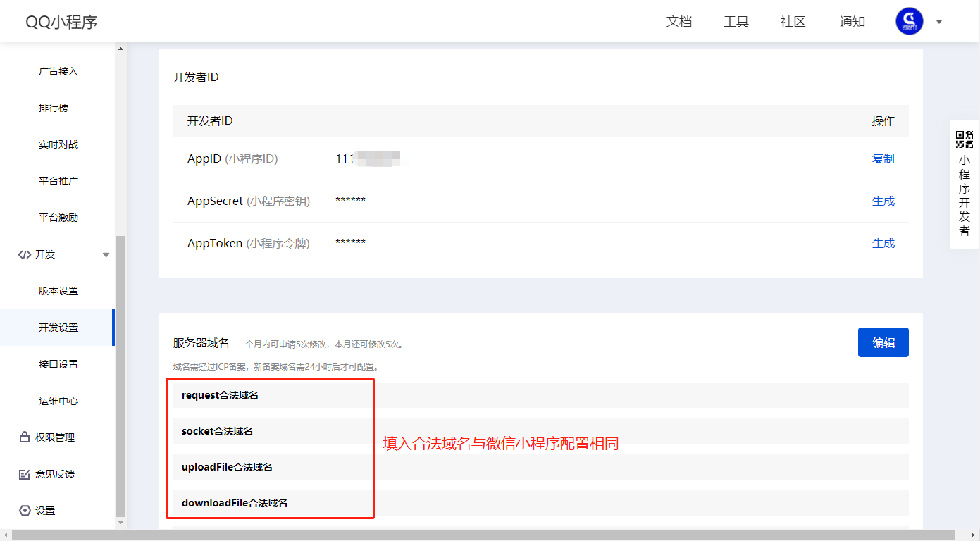Select 平台激励 in sidebar
The width and height of the screenshot is (980, 541).
point(58,218)
